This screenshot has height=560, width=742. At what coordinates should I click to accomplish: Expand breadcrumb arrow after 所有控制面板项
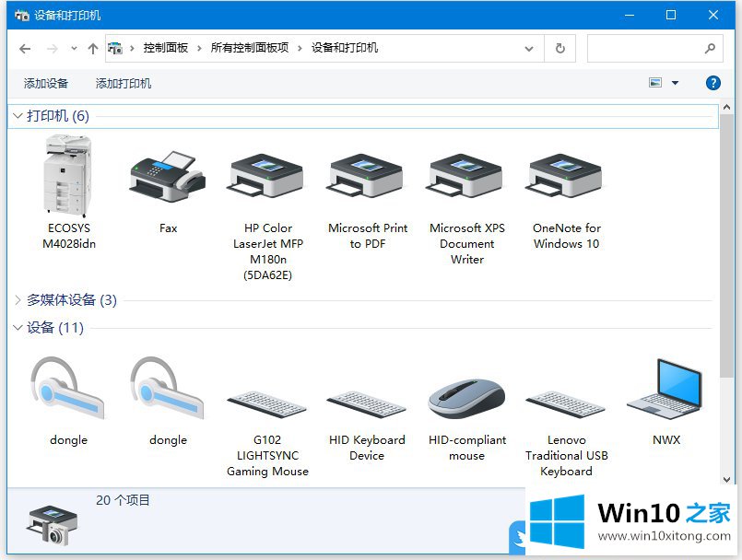(300, 48)
